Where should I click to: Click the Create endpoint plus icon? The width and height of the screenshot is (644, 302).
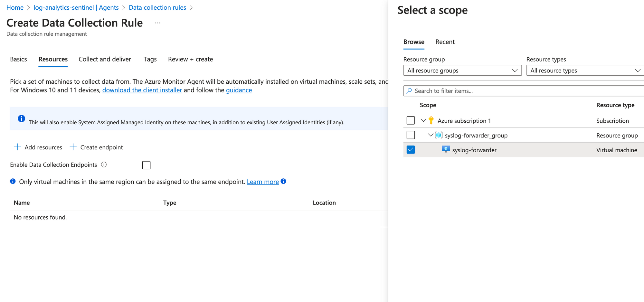coord(73,147)
